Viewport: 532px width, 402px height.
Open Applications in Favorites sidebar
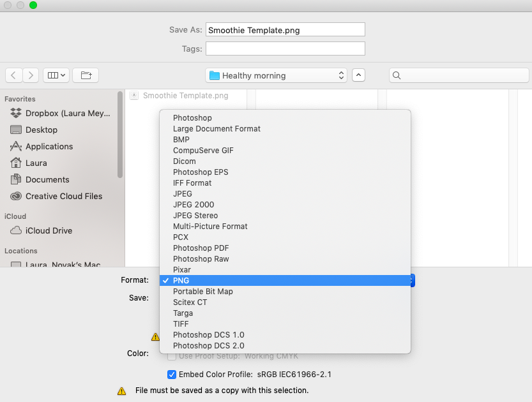pos(42,146)
